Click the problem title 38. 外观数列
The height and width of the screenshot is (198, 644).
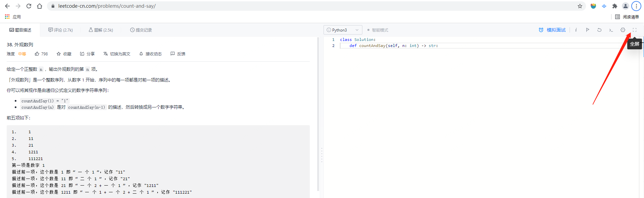(20, 45)
